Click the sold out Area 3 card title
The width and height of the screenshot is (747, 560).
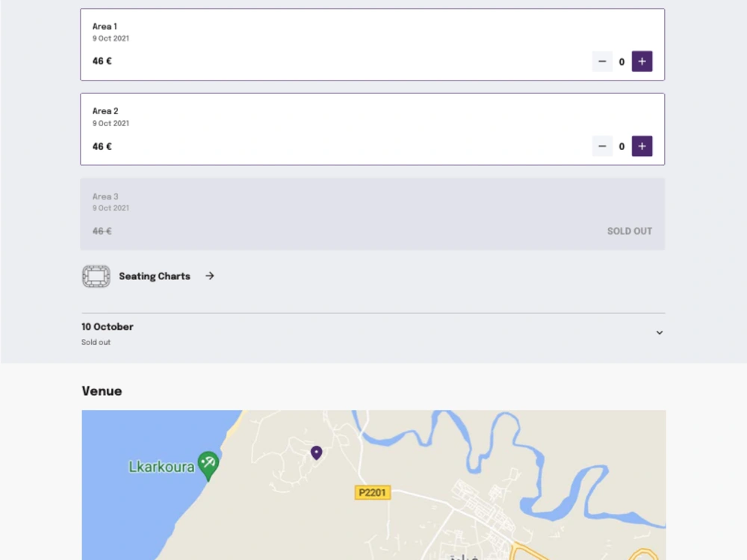[105, 196]
